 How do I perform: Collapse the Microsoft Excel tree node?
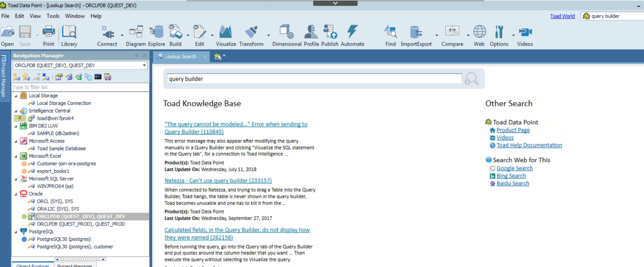click(x=16, y=156)
